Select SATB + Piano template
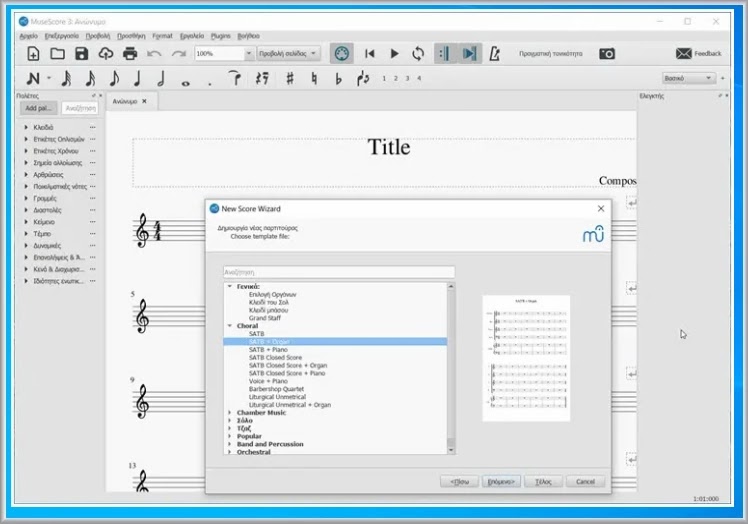The image size is (748, 524). [268, 350]
